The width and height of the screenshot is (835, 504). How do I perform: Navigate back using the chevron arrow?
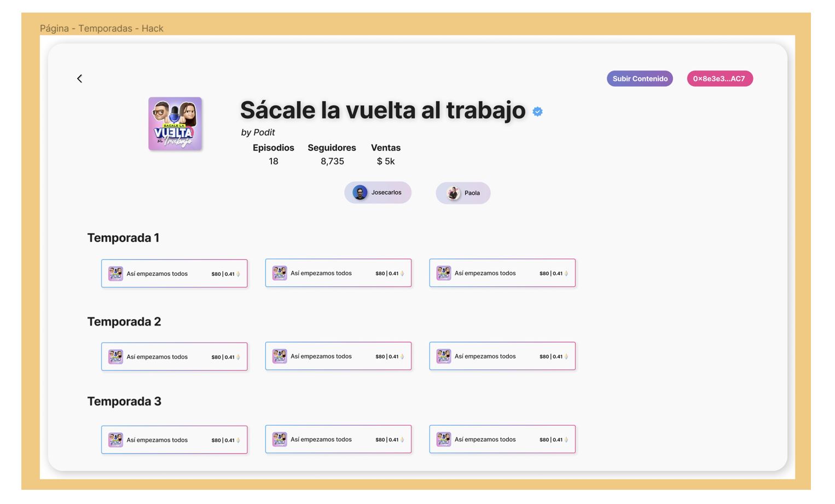(79, 78)
